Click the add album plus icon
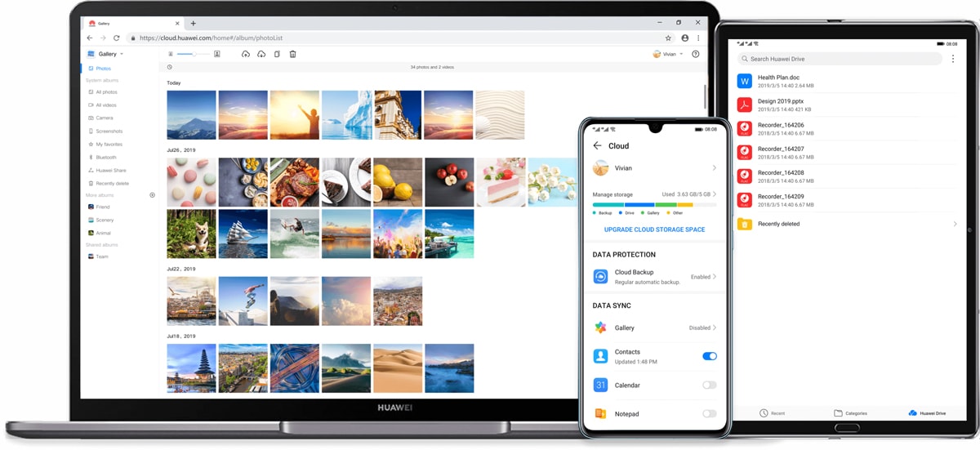The width and height of the screenshot is (980, 450). pyautogui.click(x=152, y=195)
